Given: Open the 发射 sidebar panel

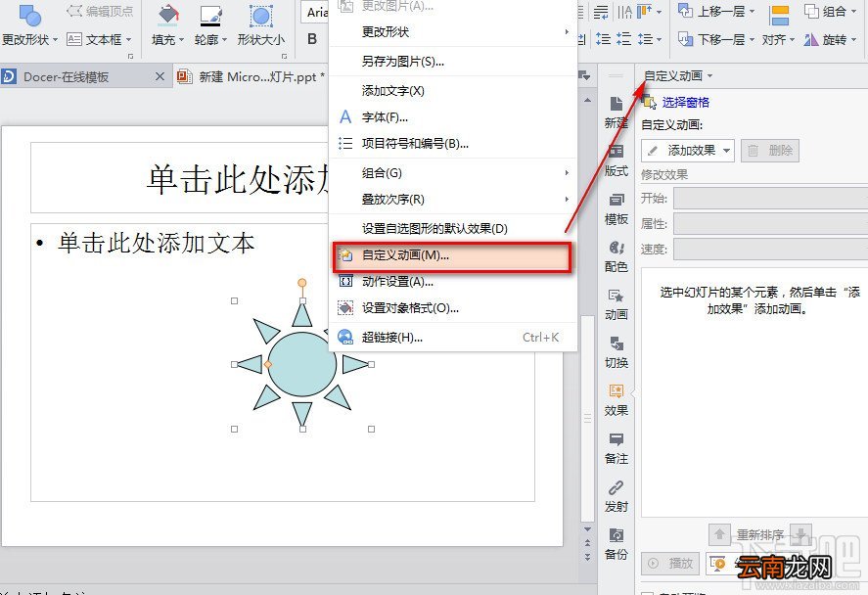Looking at the screenshot, I should [x=617, y=496].
